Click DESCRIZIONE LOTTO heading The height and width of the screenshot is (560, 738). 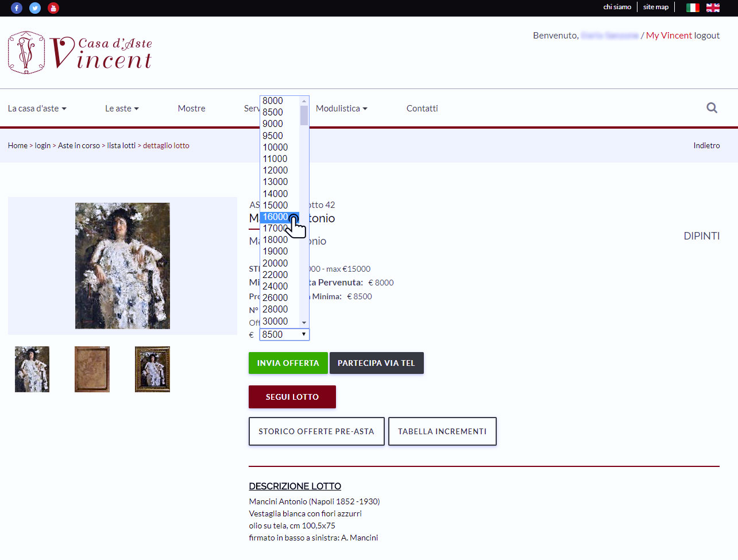tap(295, 486)
